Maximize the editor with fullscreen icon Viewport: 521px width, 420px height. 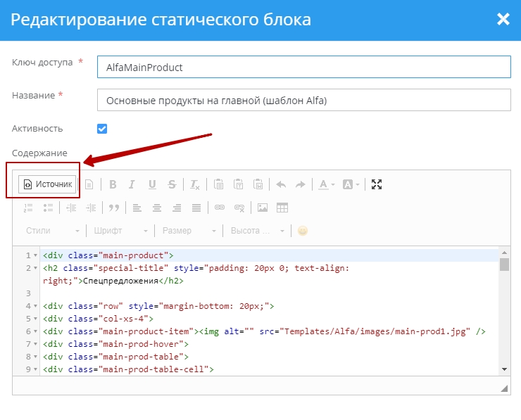(377, 184)
